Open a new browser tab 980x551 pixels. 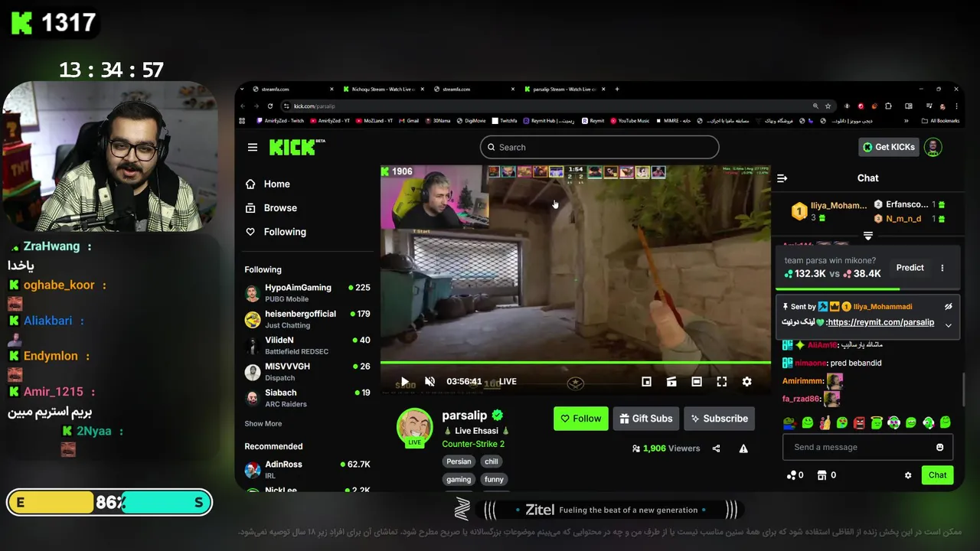tap(617, 89)
